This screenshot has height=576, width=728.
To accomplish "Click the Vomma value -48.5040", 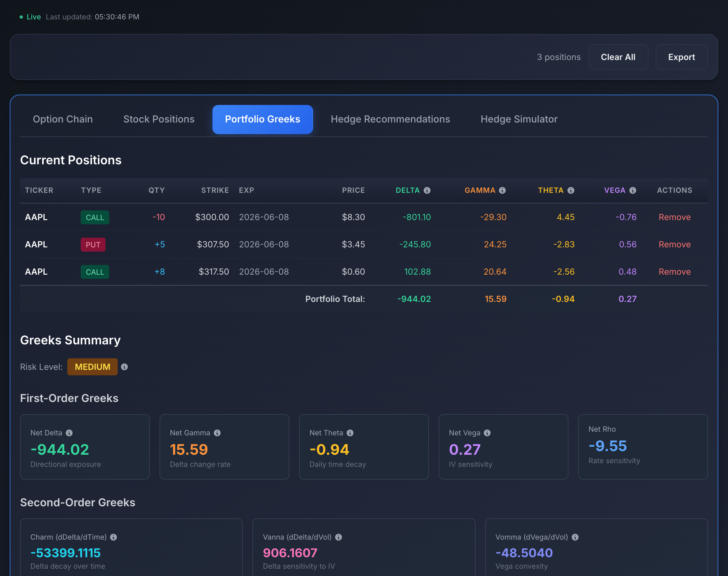I will [524, 553].
